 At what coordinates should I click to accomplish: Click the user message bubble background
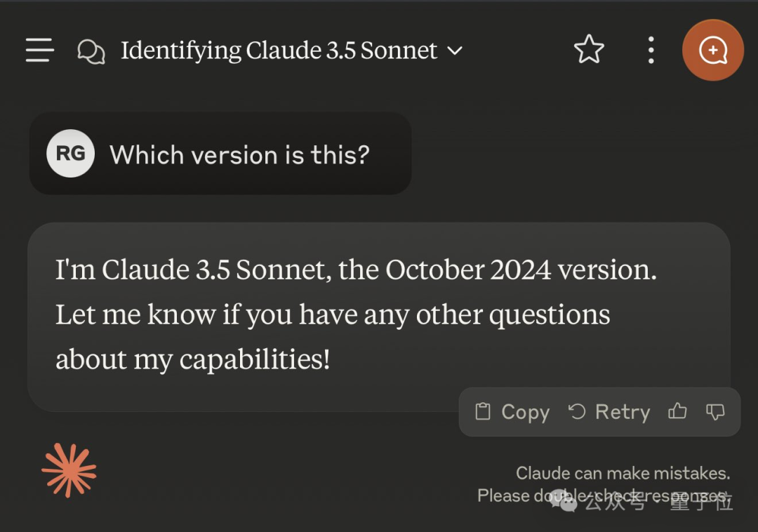point(220,153)
